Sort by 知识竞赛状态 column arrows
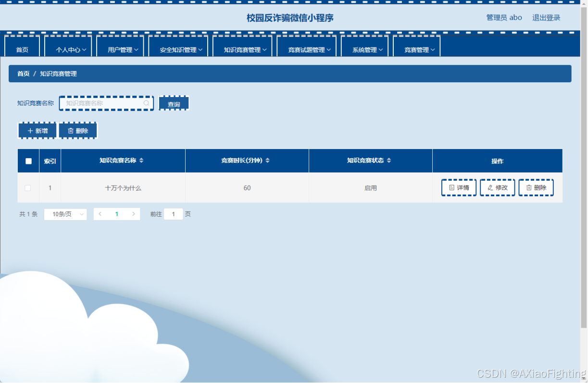This screenshot has height=383, width=588. click(x=389, y=161)
